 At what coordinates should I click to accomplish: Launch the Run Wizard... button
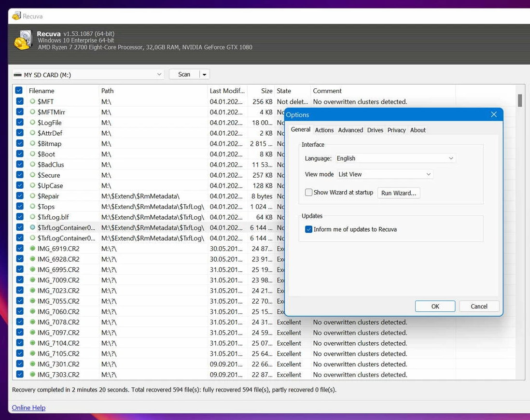pos(399,193)
